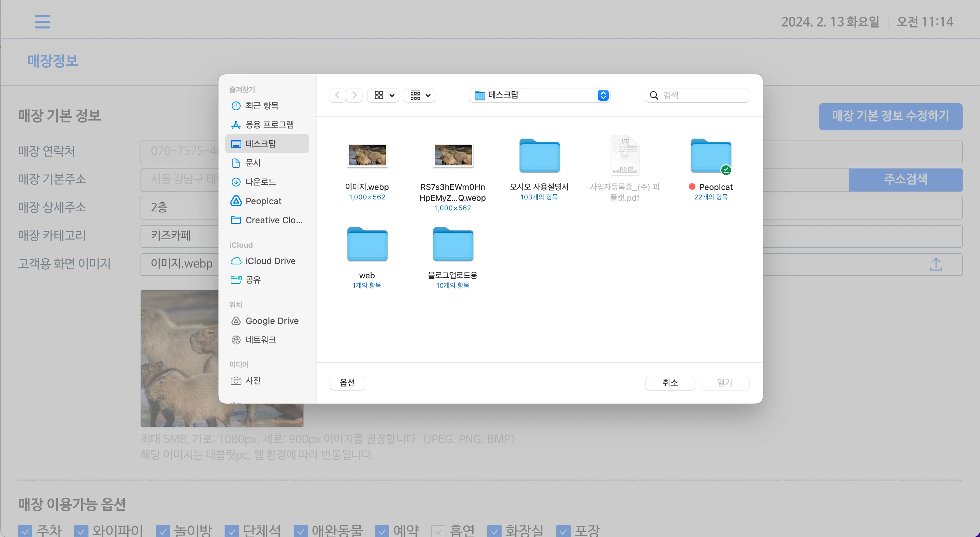Open the icon view mode dropdown

click(x=383, y=95)
